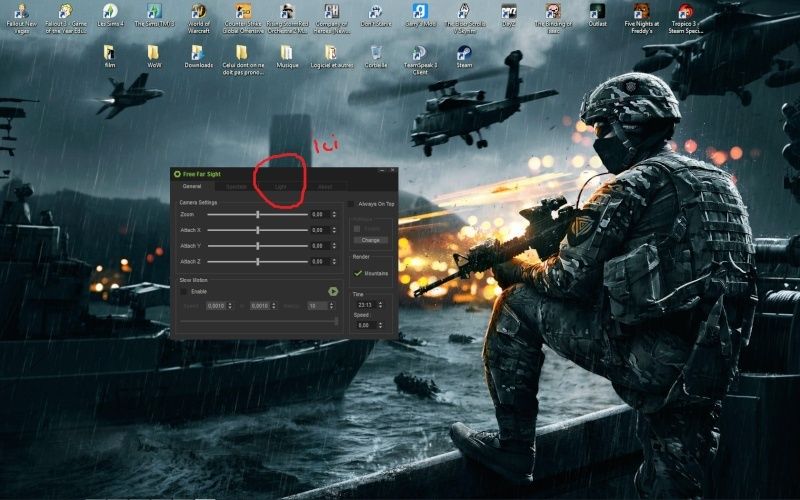Toggle the checkbox above the Change button

357,229
